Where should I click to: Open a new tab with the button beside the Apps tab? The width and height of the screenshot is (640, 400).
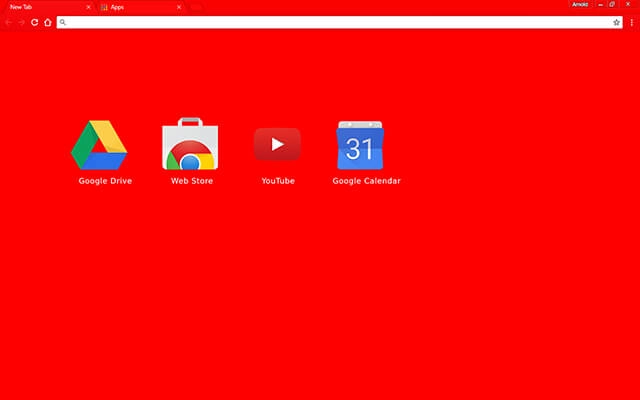pos(196,7)
